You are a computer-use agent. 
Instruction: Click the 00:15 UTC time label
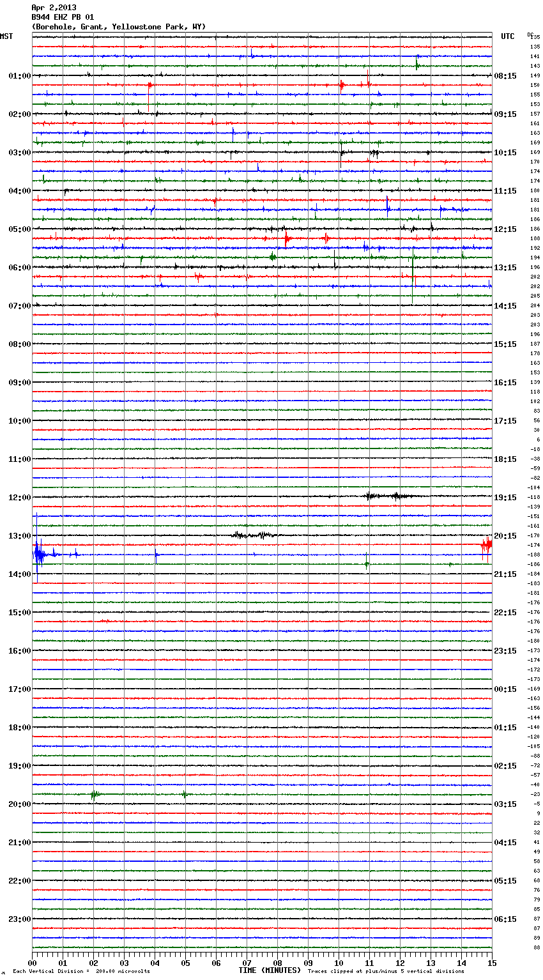pyautogui.click(x=505, y=689)
